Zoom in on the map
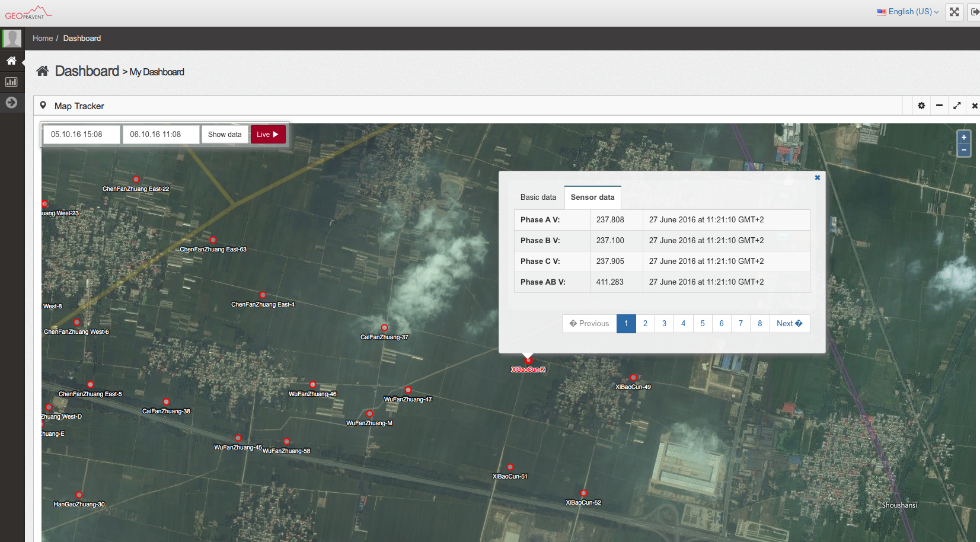Screen dimensions: 980x542 click(964, 137)
